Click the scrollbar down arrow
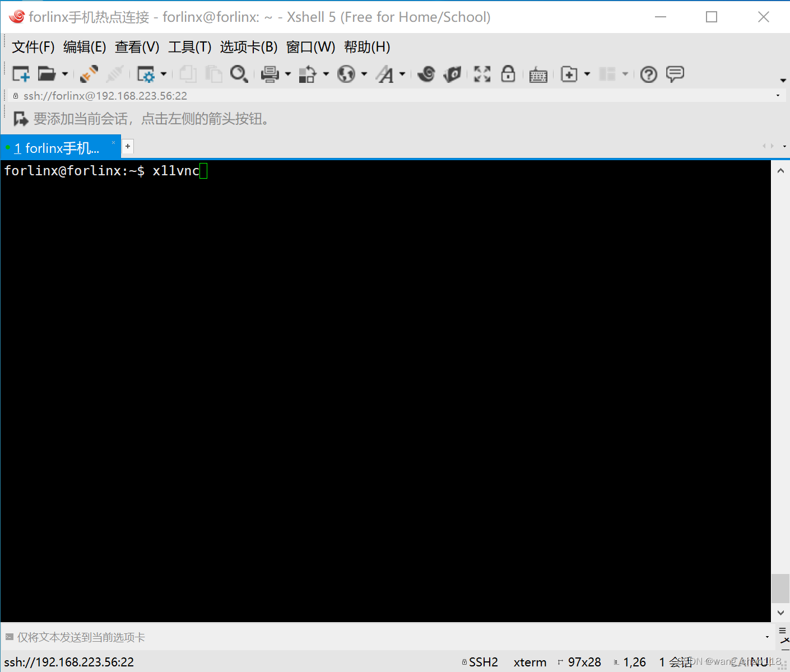 tap(780, 612)
